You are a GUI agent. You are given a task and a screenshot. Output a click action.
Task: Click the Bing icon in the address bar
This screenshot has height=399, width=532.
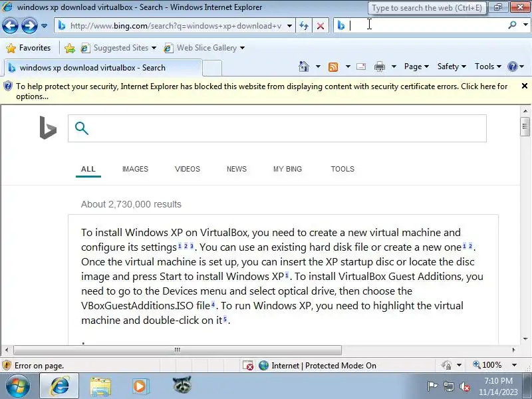point(62,25)
